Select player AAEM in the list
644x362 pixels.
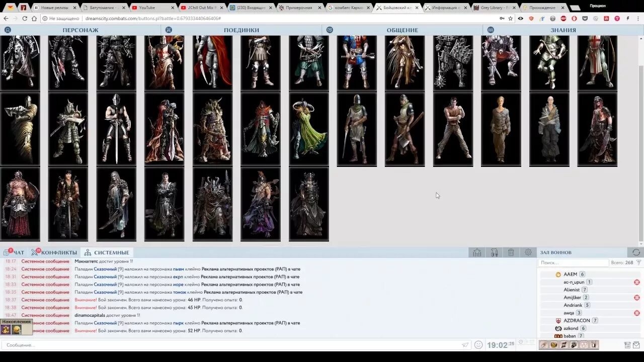[570, 275]
